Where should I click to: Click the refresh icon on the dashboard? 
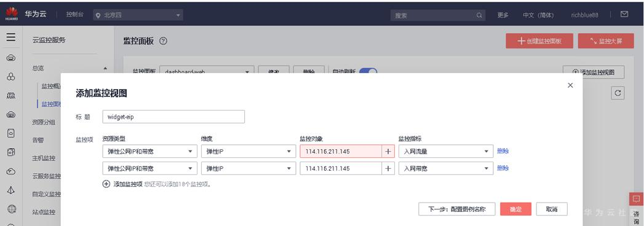click(x=618, y=93)
